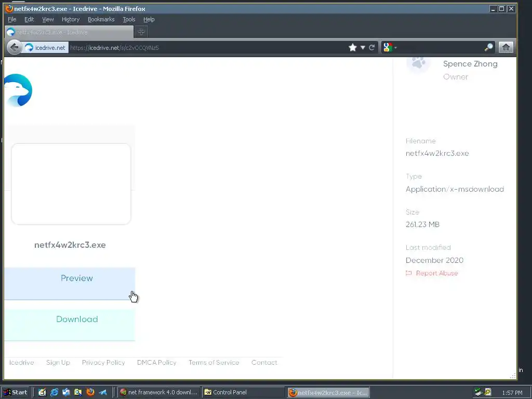Click the blue bird quick launch icon

(x=103, y=392)
